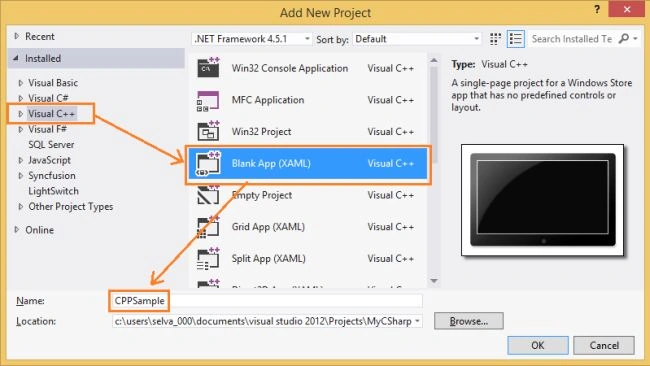Click the Cancel button
Viewport: 650px width, 366px height.
click(x=604, y=345)
